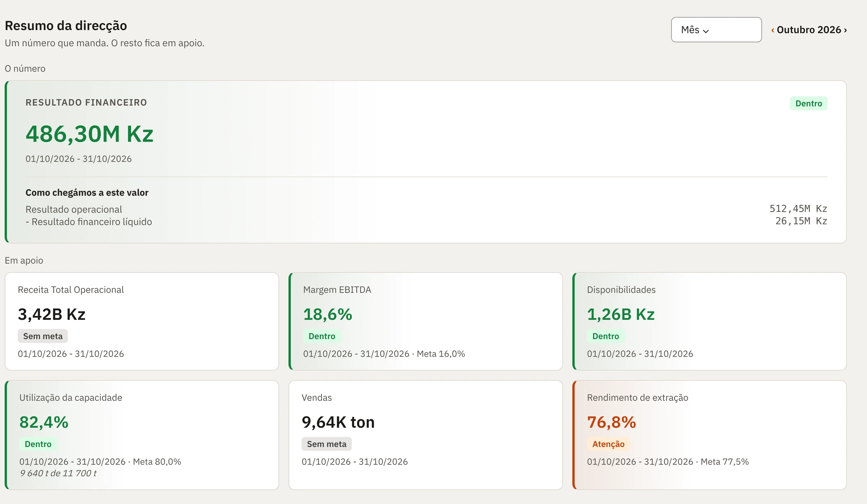The height and width of the screenshot is (504, 867).
Task: Click the Atenção warning badge
Action: coord(608,444)
